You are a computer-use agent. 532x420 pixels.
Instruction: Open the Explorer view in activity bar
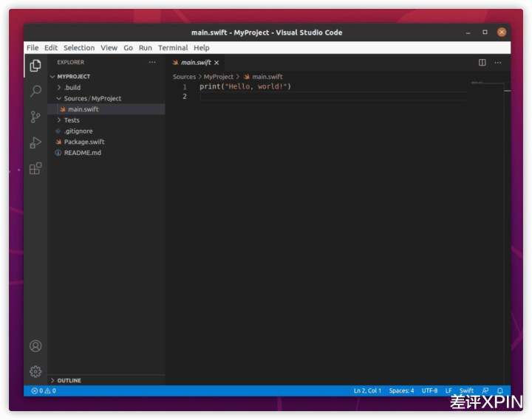[35, 66]
